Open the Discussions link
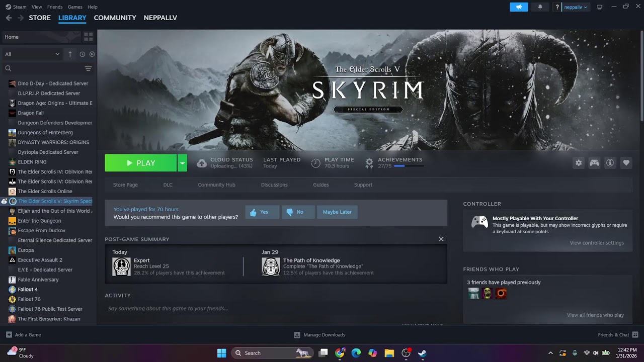The height and width of the screenshot is (362, 644). [x=274, y=185]
